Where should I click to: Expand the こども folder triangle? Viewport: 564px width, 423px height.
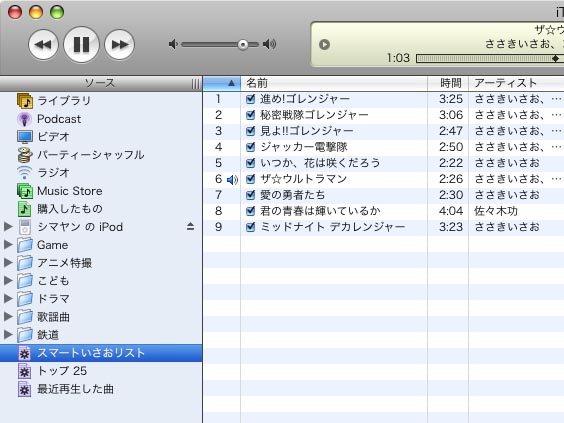8,281
